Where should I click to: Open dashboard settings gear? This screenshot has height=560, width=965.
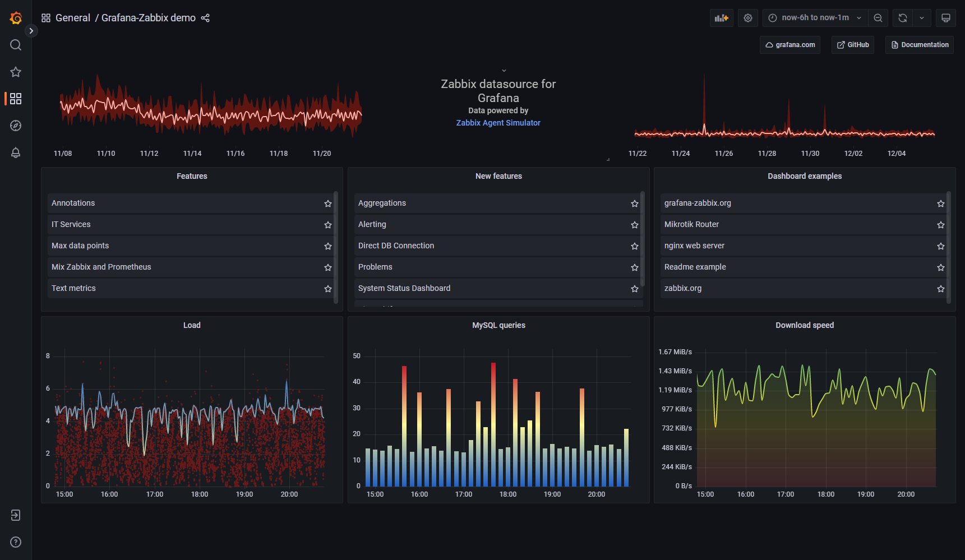pyautogui.click(x=748, y=18)
